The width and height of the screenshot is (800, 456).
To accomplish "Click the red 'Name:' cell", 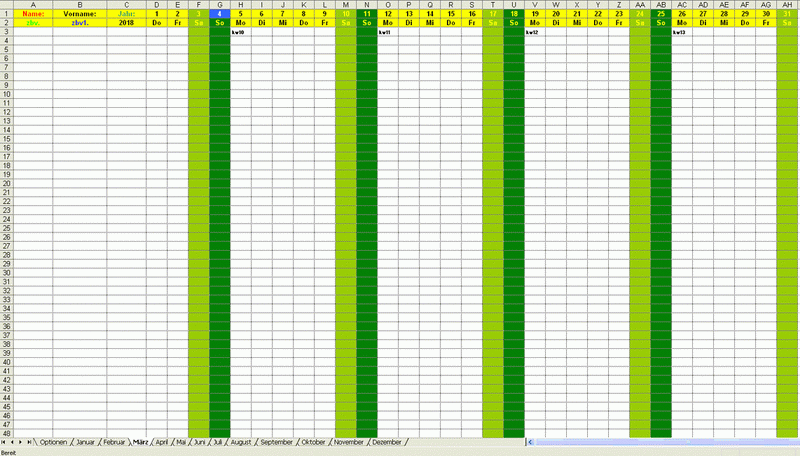I will click(33, 14).
